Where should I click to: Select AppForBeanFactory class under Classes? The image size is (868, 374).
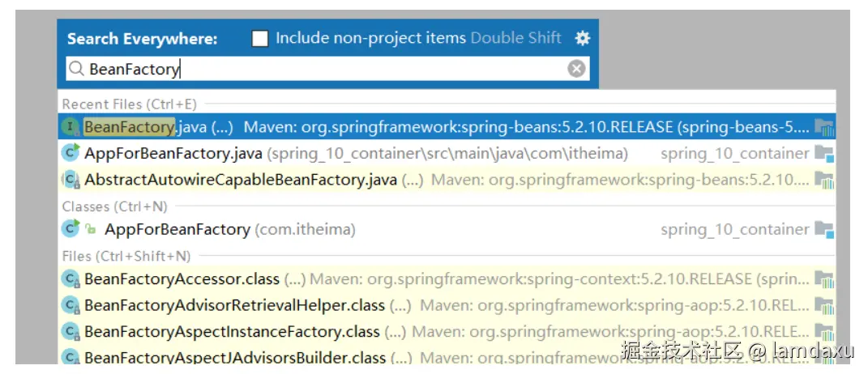[177, 229]
